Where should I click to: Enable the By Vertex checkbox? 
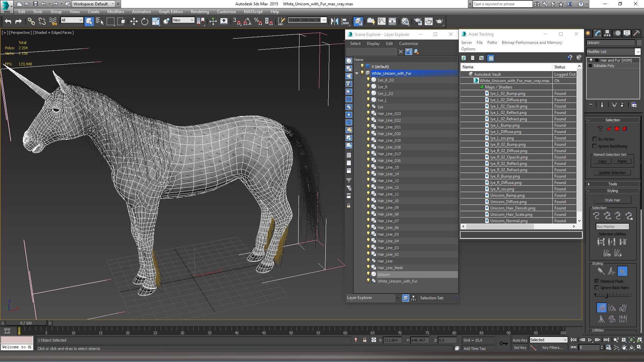click(595, 139)
